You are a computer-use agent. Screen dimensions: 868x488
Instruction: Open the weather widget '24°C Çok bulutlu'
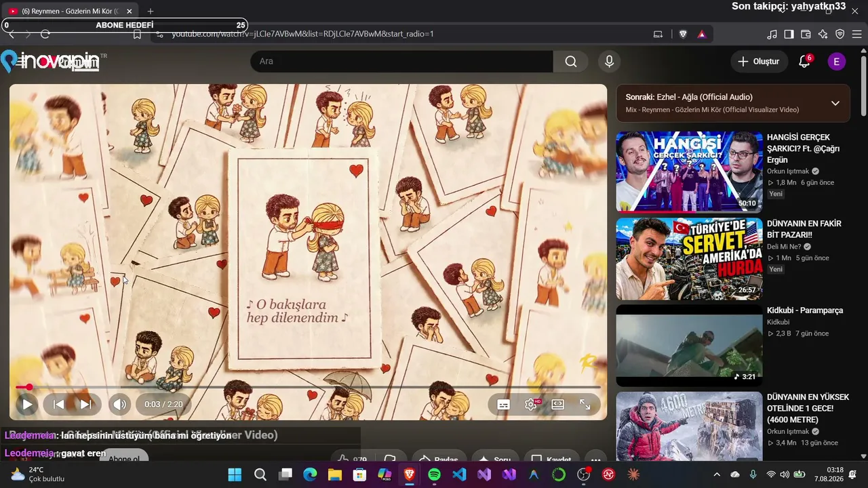coord(38,474)
